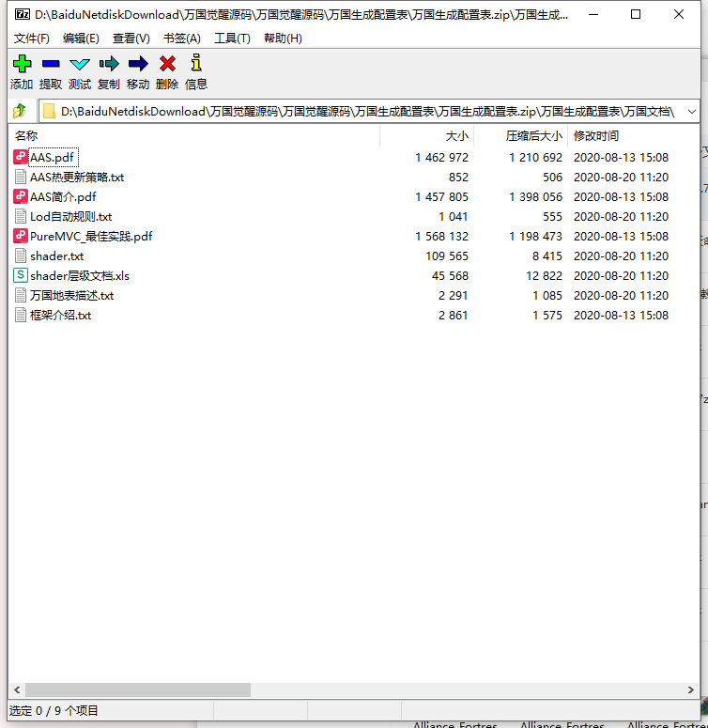Image resolution: width=708 pixels, height=728 pixels.
Task: Expand the address path dropdown arrow
Action: [690, 112]
